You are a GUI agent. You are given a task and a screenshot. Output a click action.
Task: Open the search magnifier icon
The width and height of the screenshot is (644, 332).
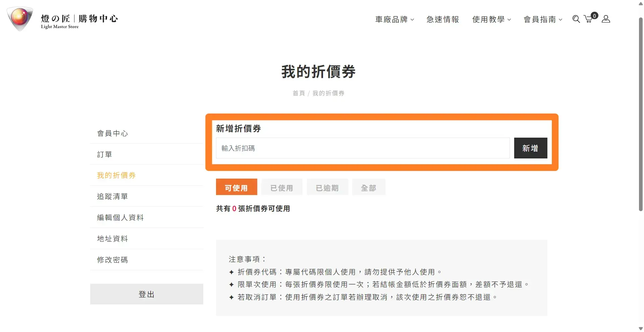pyautogui.click(x=576, y=19)
